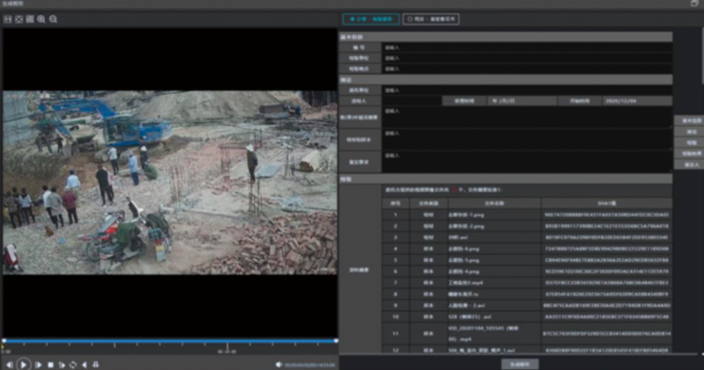Click the fit-to-window icon above the video
Viewport: 704px width, 370px height.
pyautogui.click(x=19, y=19)
